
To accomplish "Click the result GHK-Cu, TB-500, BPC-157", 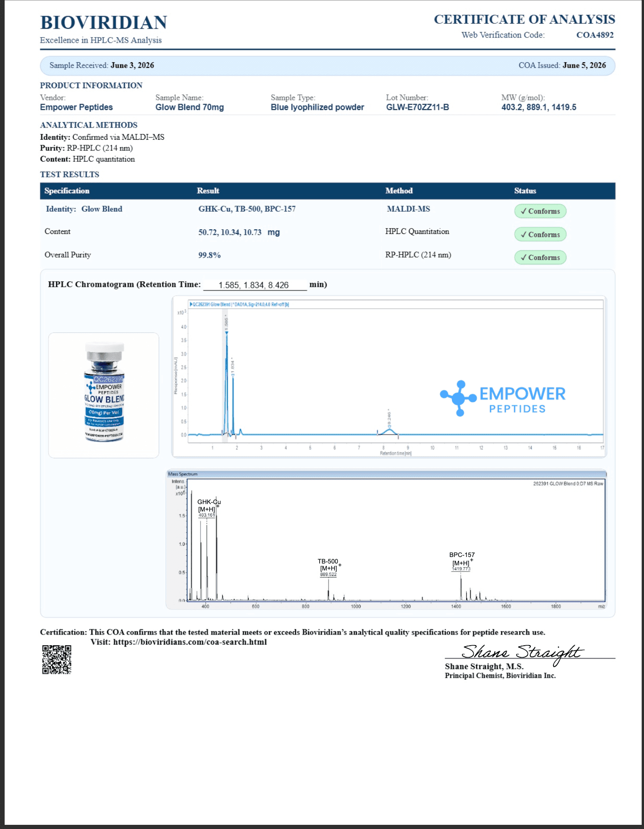I will 247,209.
